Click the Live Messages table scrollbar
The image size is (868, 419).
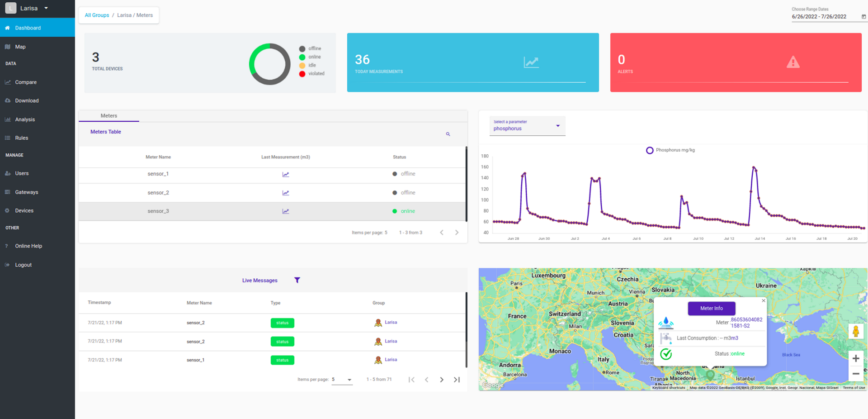coord(466,330)
